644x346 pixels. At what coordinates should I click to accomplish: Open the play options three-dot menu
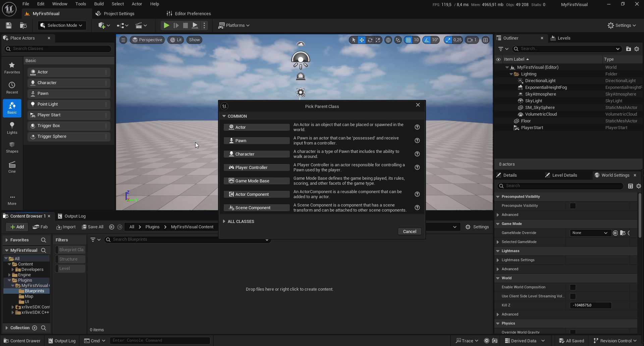click(x=204, y=25)
